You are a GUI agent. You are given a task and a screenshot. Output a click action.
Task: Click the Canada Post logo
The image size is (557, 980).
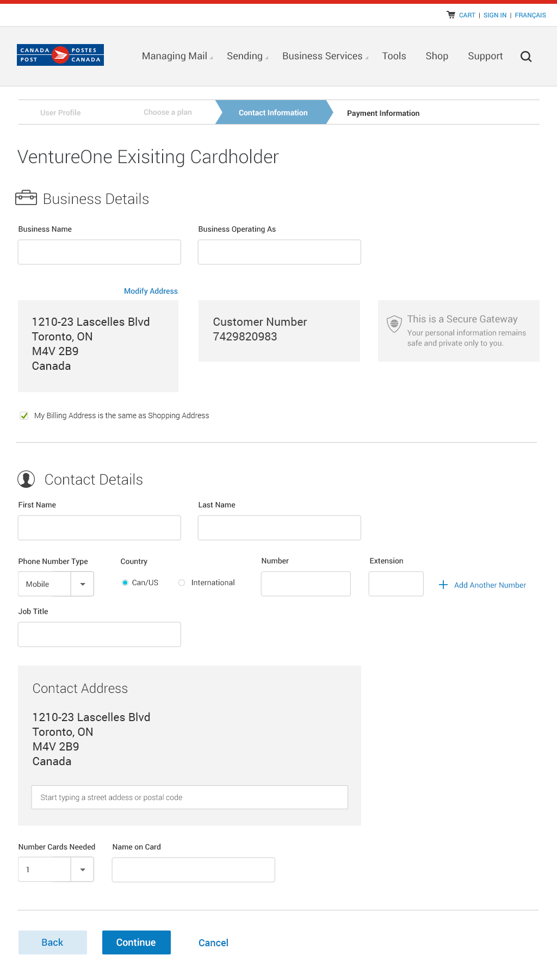point(60,55)
